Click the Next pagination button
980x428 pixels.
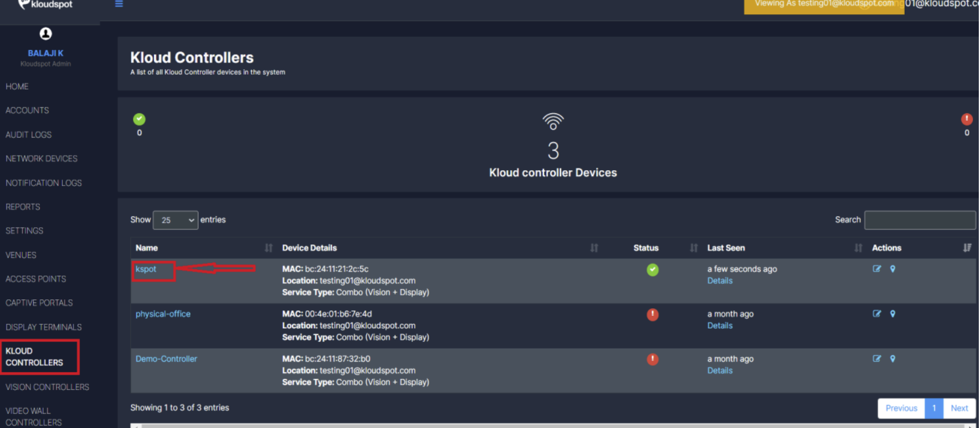click(959, 408)
